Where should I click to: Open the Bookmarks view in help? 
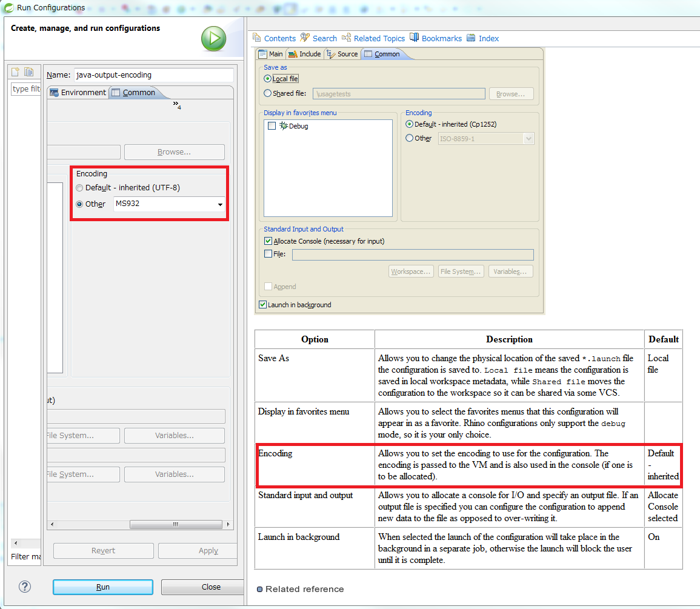click(x=438, y=38)
